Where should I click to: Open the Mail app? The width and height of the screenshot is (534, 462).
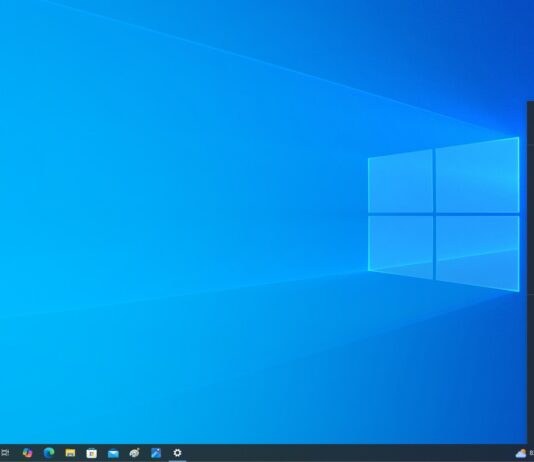pos(113,453)
